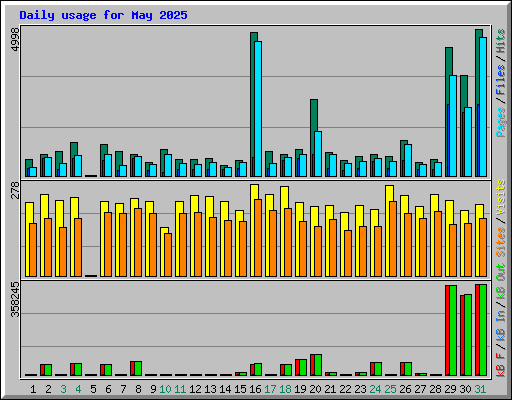Select day 23 on the x-axis

tap(360, 389)
